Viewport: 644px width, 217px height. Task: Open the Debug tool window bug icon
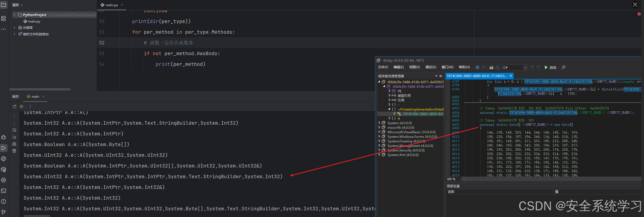point(3,137)
